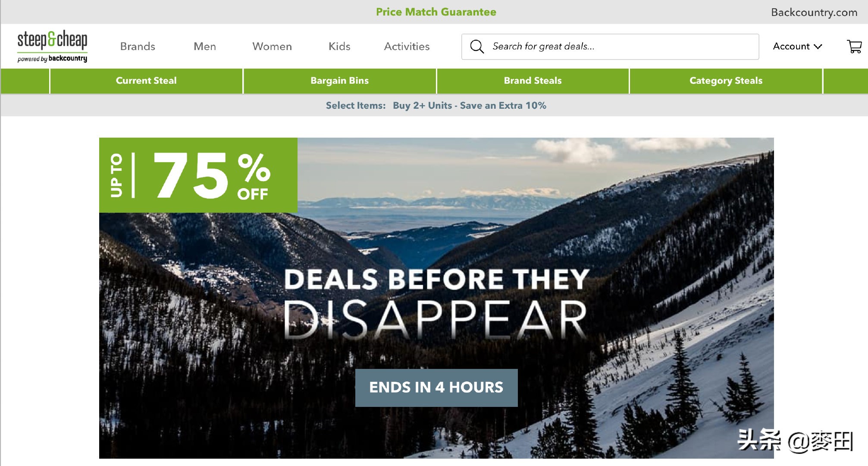
Task: Select the Brand Steals tab
Action: pyautogui.click(x=533, y=81)
